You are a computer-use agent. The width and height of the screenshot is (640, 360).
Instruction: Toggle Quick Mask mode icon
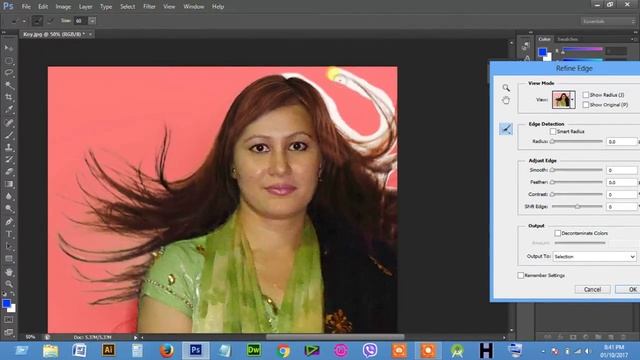click(x=9, y=320)
